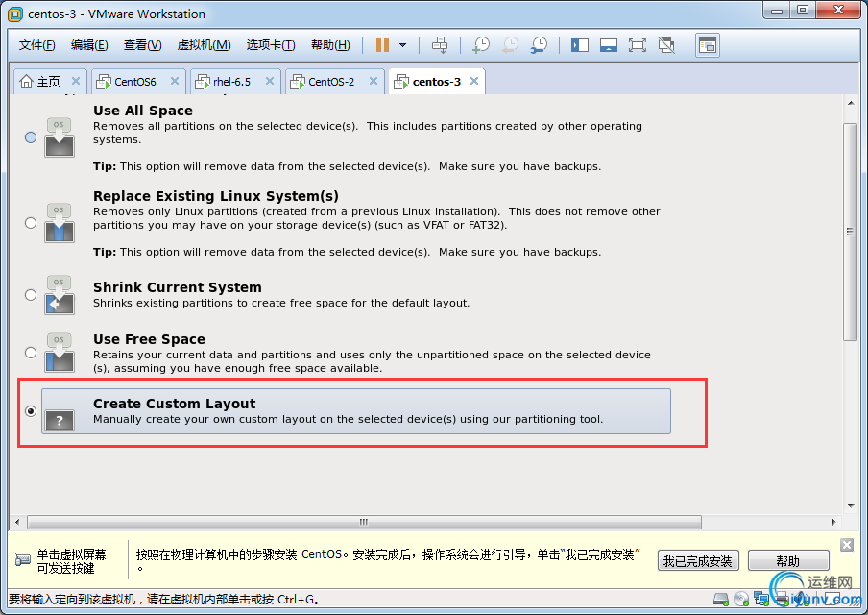
Task: Open the 查看(V) menu
Action: (x=142, y=45)
